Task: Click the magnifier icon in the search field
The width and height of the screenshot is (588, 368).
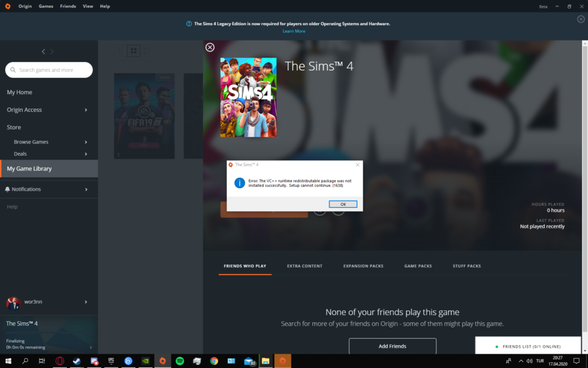Action: point(13,70)
